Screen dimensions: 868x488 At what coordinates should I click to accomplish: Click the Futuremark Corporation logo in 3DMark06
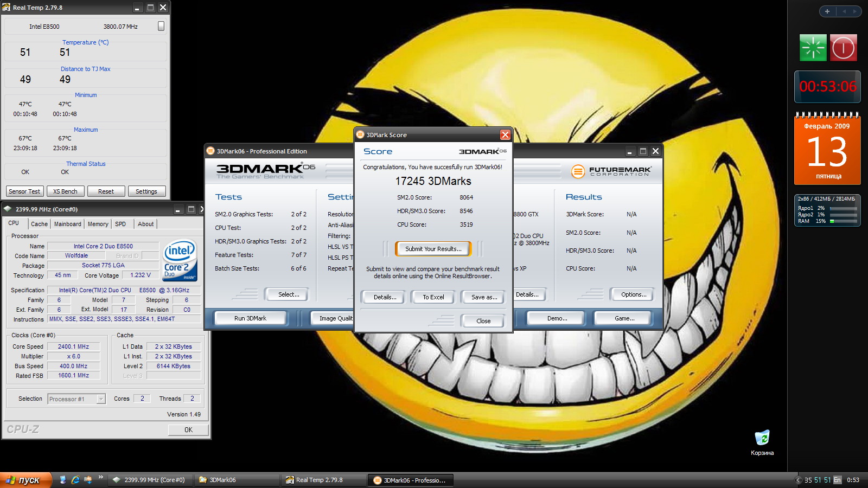(611, 171)
